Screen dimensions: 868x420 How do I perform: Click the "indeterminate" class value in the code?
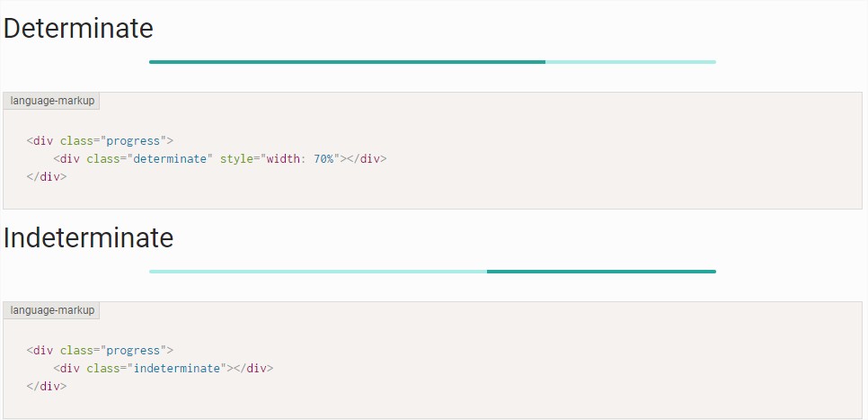(179, 369)
